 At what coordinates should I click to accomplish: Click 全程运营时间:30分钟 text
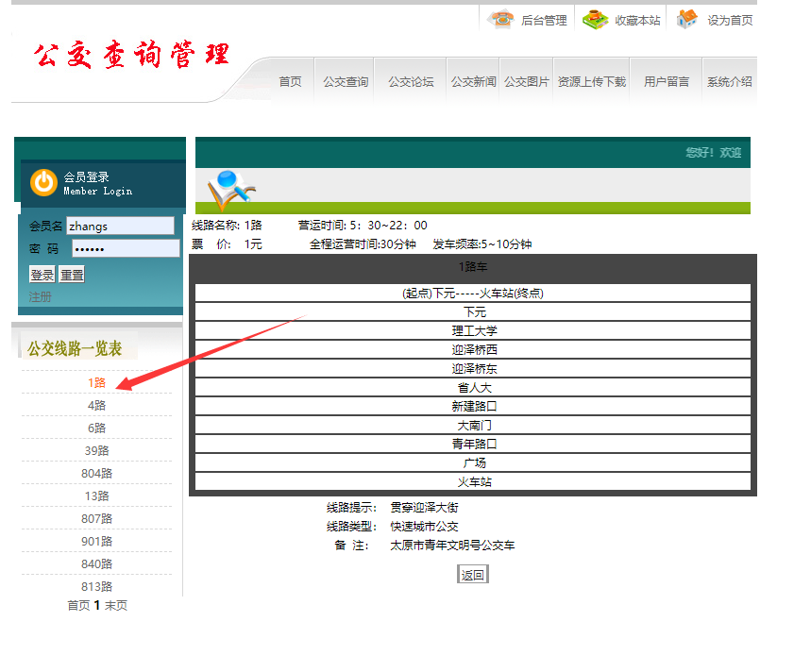click(x=363, y=244)
